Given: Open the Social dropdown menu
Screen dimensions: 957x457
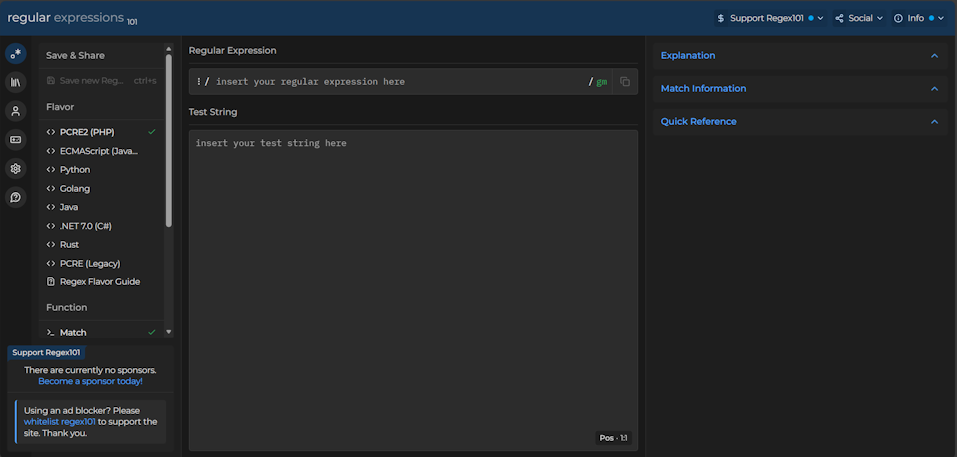Looking at the screenshot, I should [859, 18].
